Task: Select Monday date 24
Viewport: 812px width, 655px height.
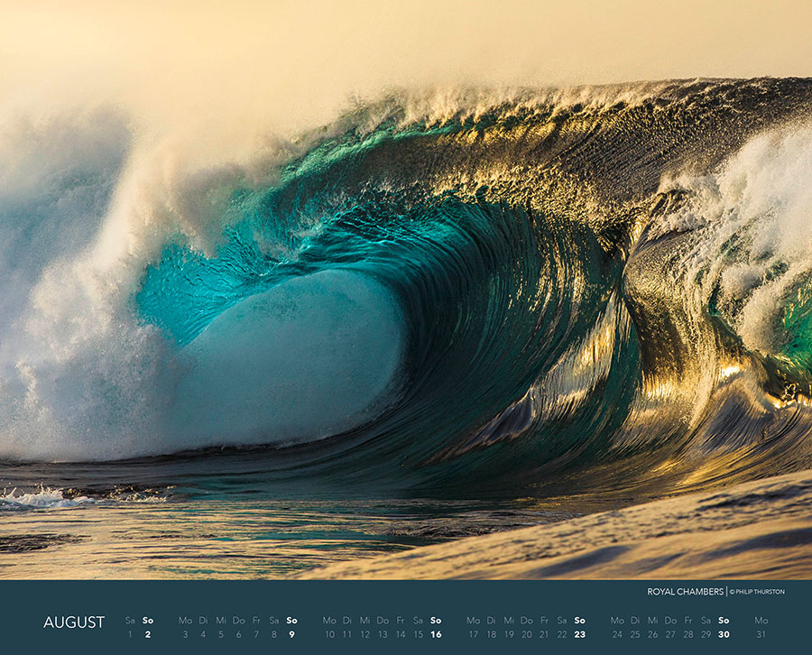Action: [617, 634]
